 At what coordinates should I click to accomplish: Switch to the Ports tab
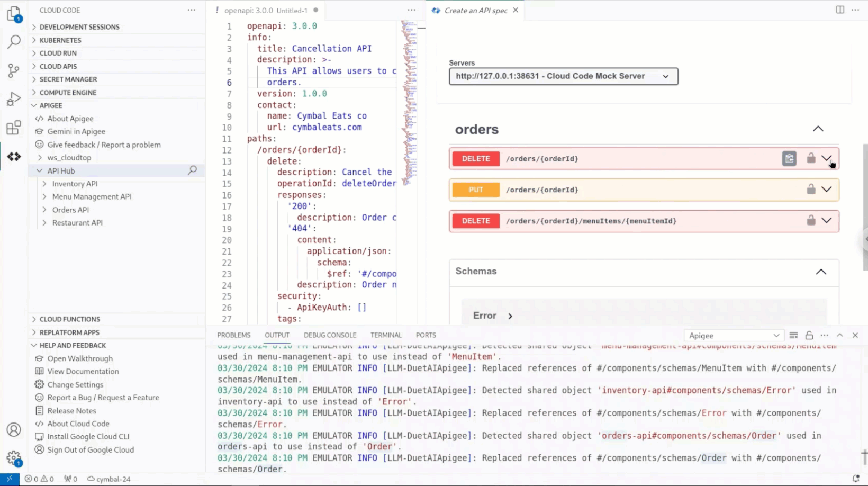click(x=426, y=335)
